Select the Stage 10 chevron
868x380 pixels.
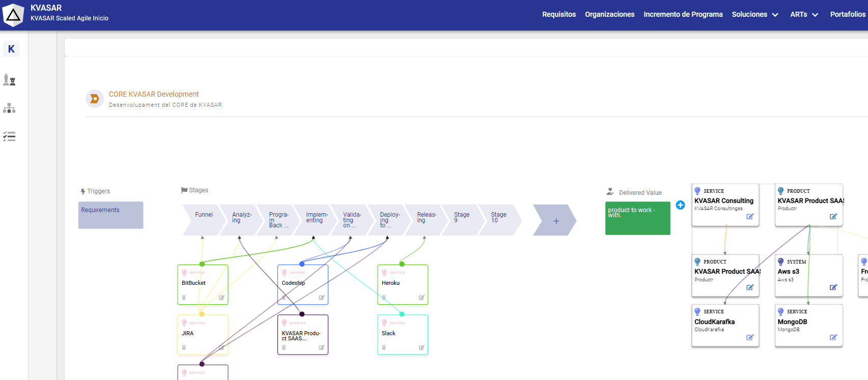(499, 220)
